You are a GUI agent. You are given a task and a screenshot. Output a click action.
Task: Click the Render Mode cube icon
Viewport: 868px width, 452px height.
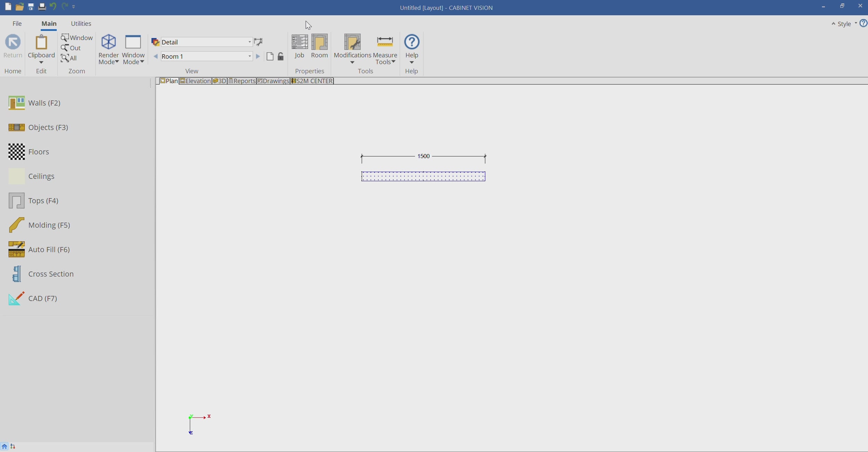click(108, 42)
